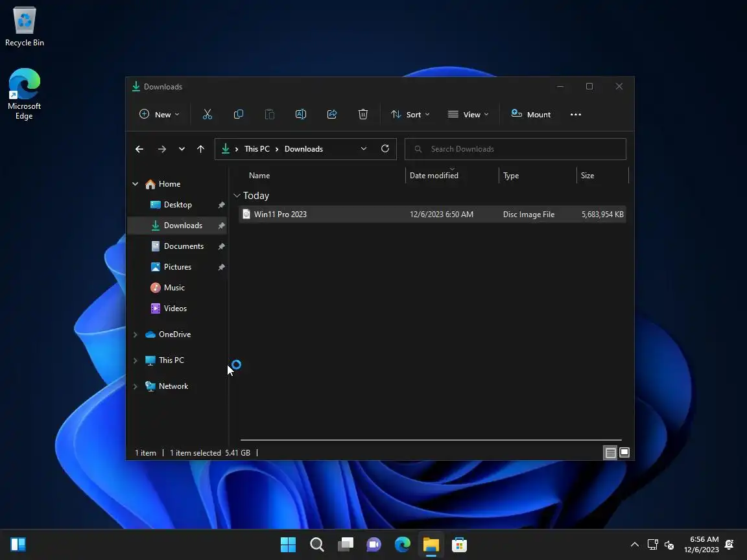Switch to large thumbnails view icon

624,452
